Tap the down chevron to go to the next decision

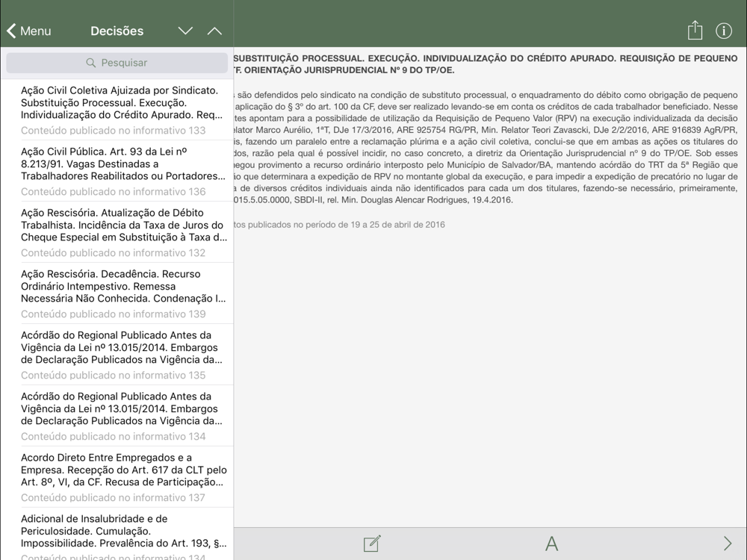[x=185, y=31]
